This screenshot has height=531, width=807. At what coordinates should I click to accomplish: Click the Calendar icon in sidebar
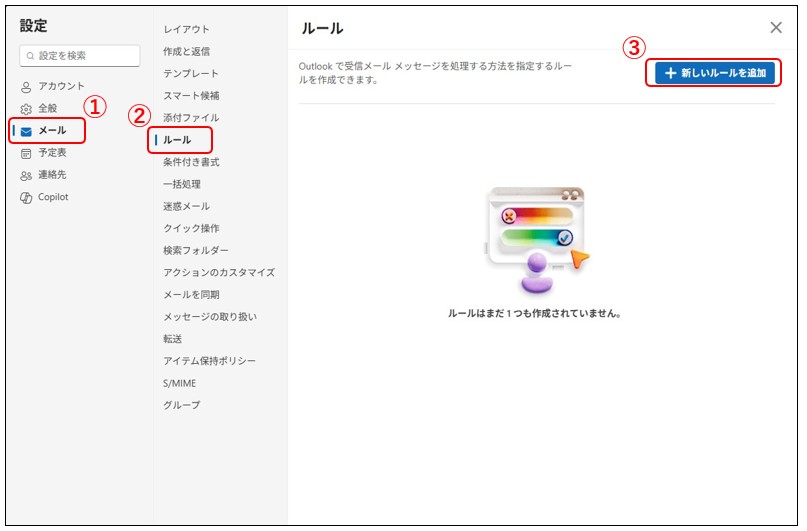[27, 153]
